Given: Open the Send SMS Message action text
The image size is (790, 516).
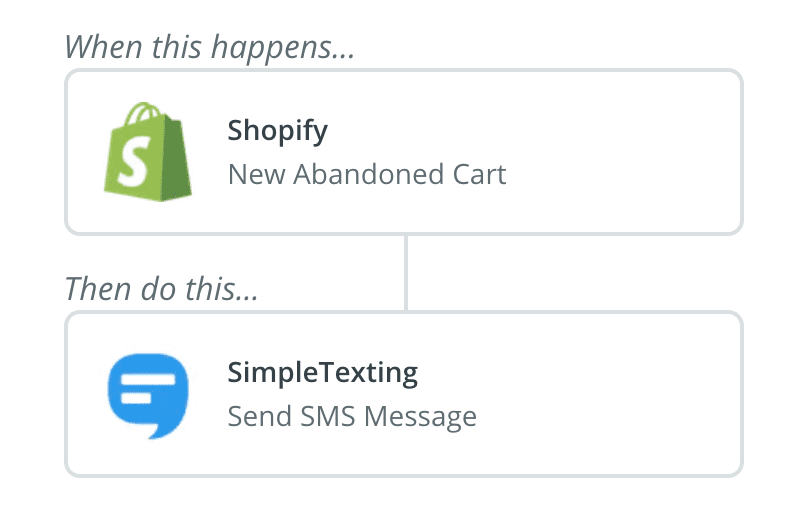Looking at the screenshot, I should coord(352,417).
